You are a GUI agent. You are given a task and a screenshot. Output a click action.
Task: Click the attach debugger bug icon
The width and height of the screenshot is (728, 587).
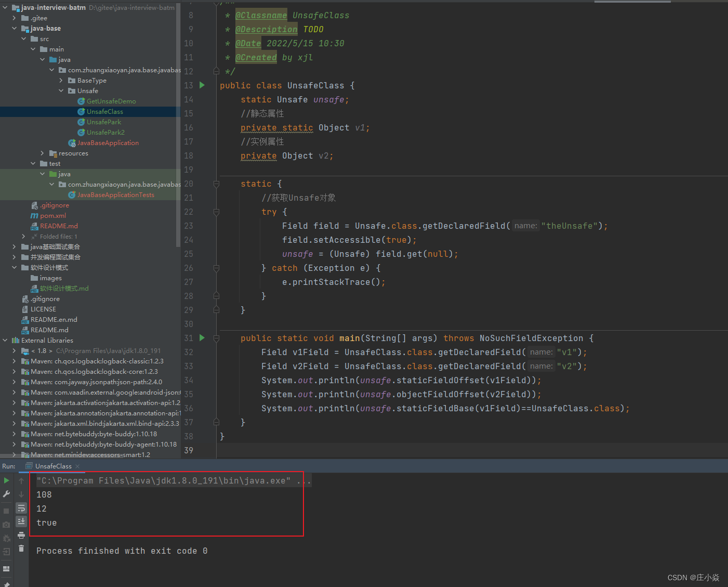tap(6, 539)
